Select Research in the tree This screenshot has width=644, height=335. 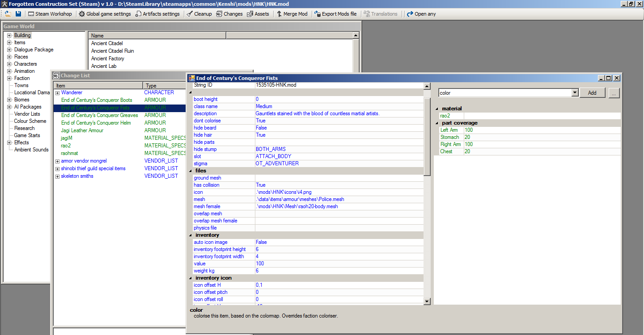tap(24, 128)
